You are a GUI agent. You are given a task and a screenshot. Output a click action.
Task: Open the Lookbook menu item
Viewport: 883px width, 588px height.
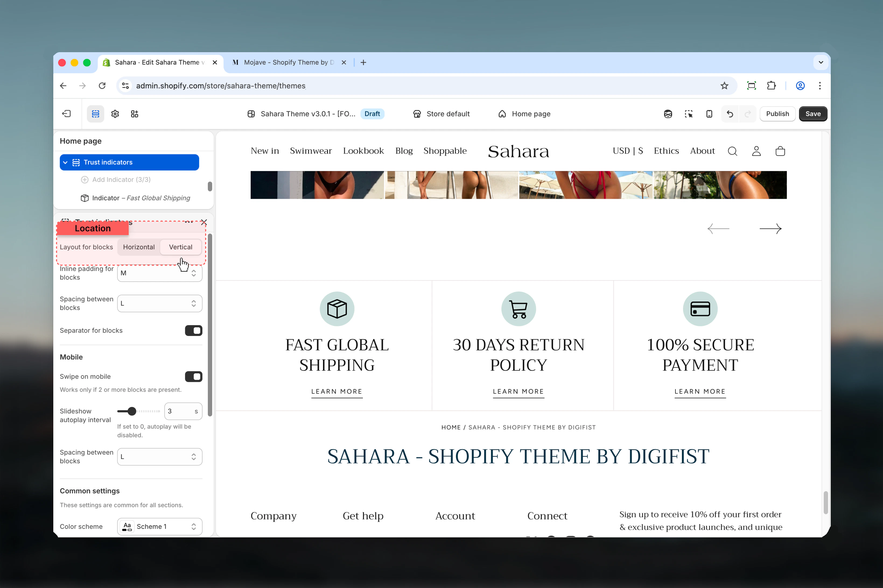pyautogui.click(x=363, y=151)
